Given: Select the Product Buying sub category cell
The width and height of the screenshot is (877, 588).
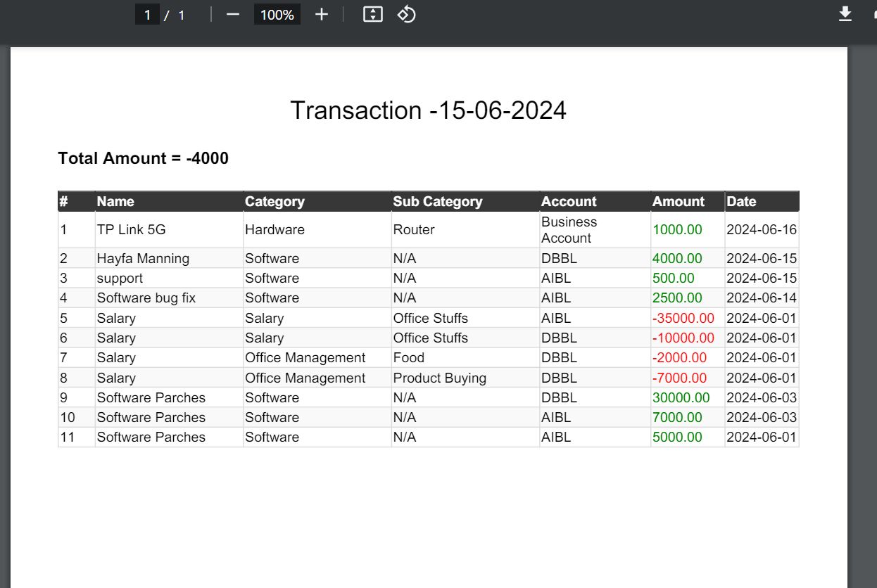Looking at the screenshot, I should [x=439, y=378].
